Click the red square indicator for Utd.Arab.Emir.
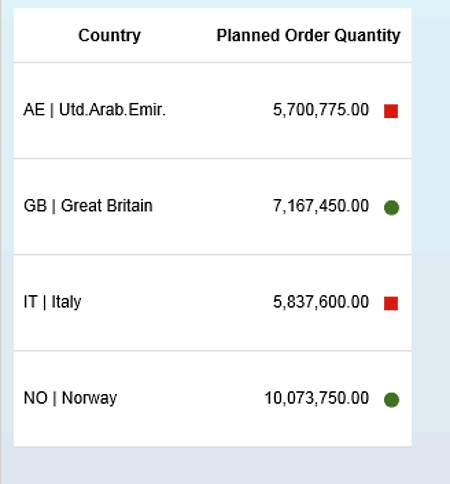The width and height of the screenshot is (450, 484). tap(391, 111)
